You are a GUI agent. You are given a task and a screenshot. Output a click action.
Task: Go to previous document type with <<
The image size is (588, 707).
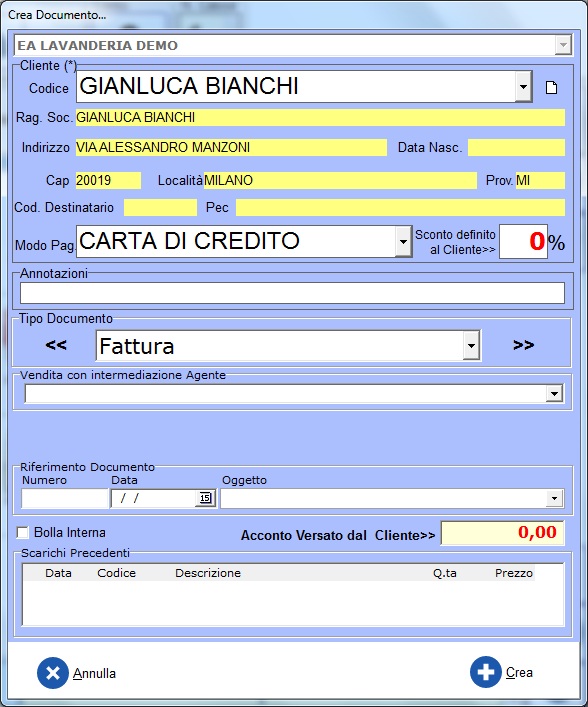click(x=56, y=345)
